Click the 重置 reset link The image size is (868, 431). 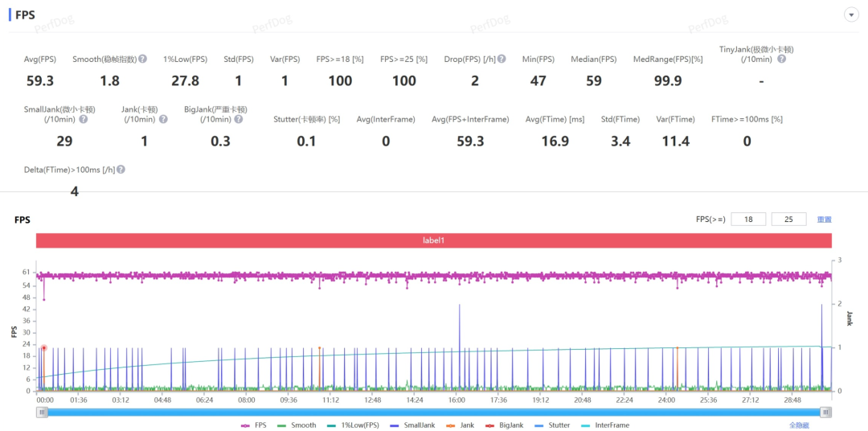(824, 220)
